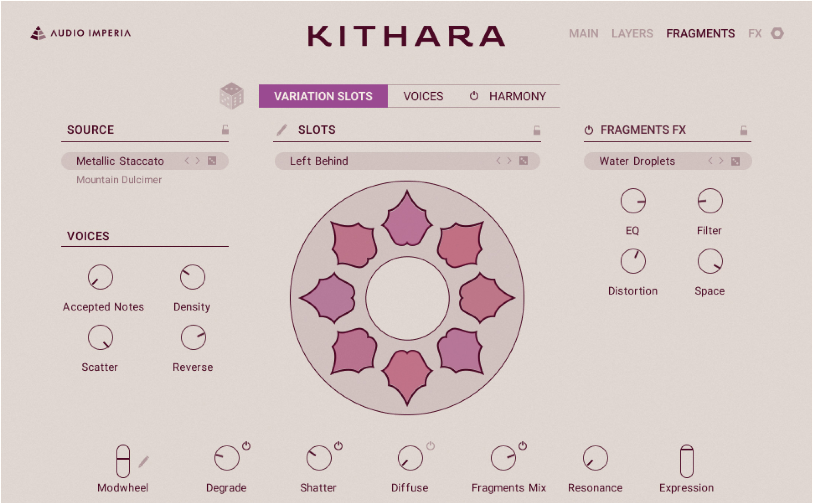Click the SOURCE section lock icon

pyautogui.click(x=225, y=130)
